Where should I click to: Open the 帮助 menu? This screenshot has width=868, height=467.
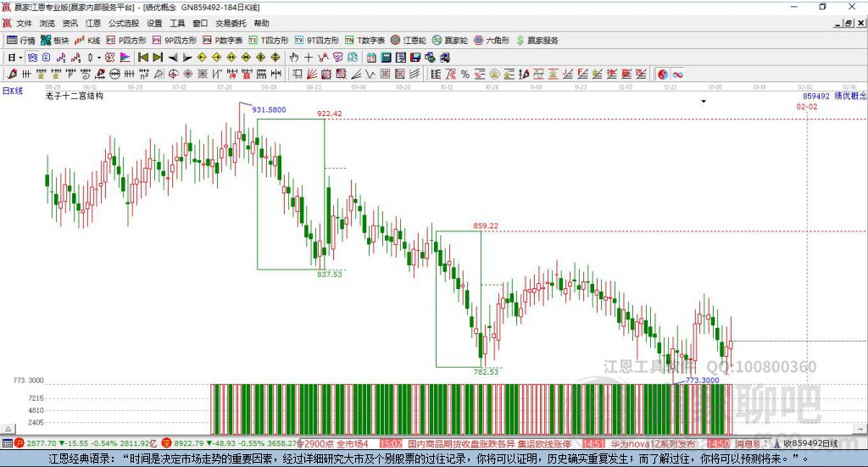261,23
